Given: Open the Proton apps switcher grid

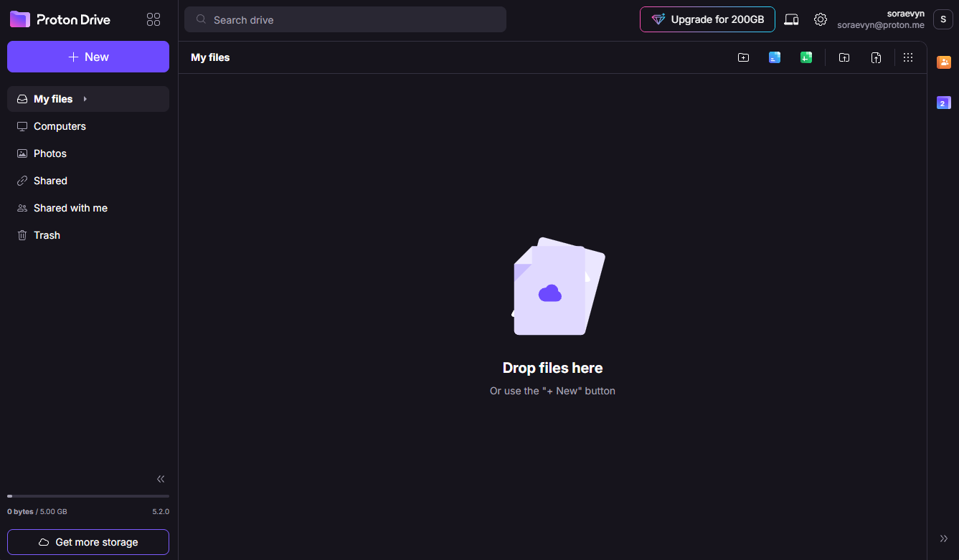Looking at the screenshot, I should pyautogui.click(x=153, y=20).
